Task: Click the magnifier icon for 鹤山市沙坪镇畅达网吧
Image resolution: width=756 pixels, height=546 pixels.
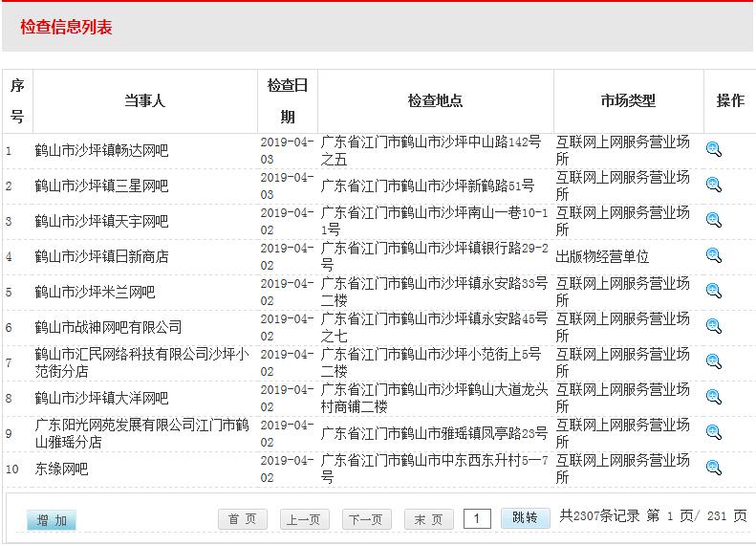Action: point(713,149)
